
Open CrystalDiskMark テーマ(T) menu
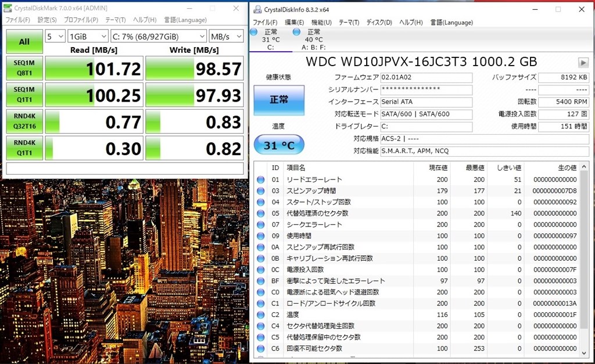116,20
